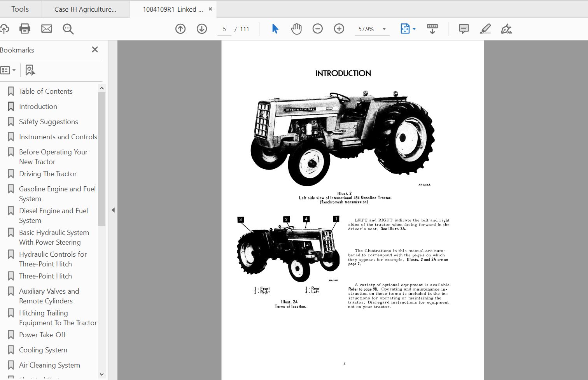
Task: Click the 'See Illust. 2A' reference text
Action: 394,229
